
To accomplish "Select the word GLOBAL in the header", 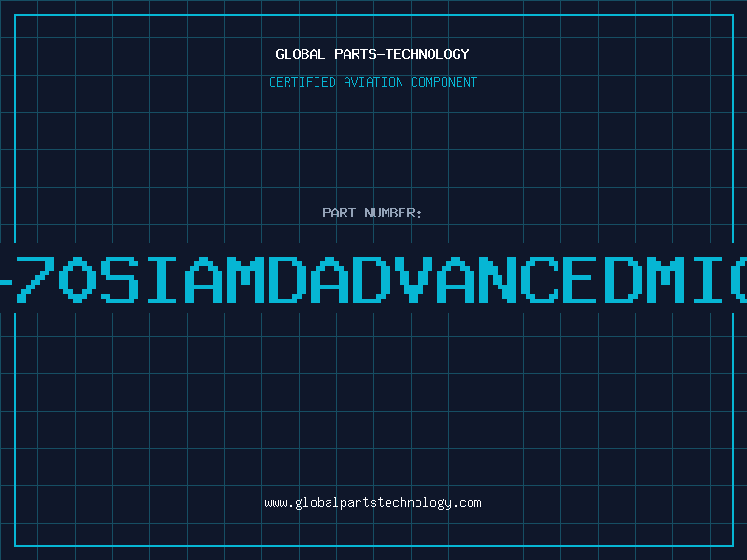I will 301,54.
